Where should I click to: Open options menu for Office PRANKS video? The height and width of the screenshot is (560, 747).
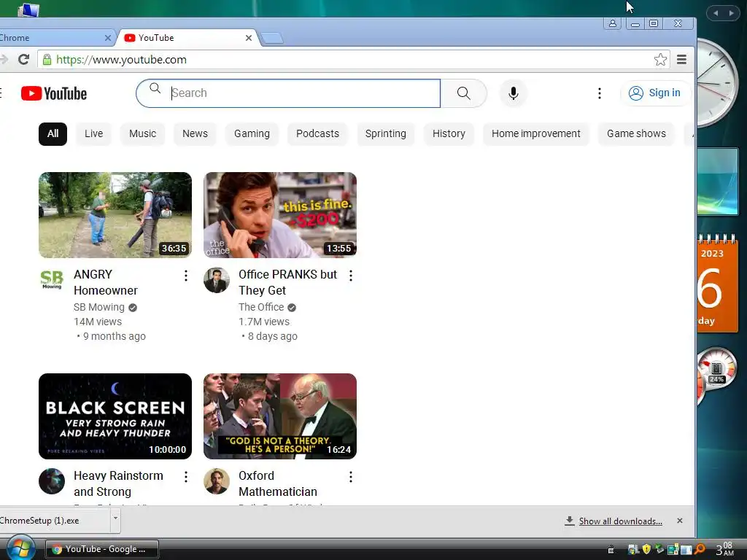pyautogui.click(x=351, y=275)
